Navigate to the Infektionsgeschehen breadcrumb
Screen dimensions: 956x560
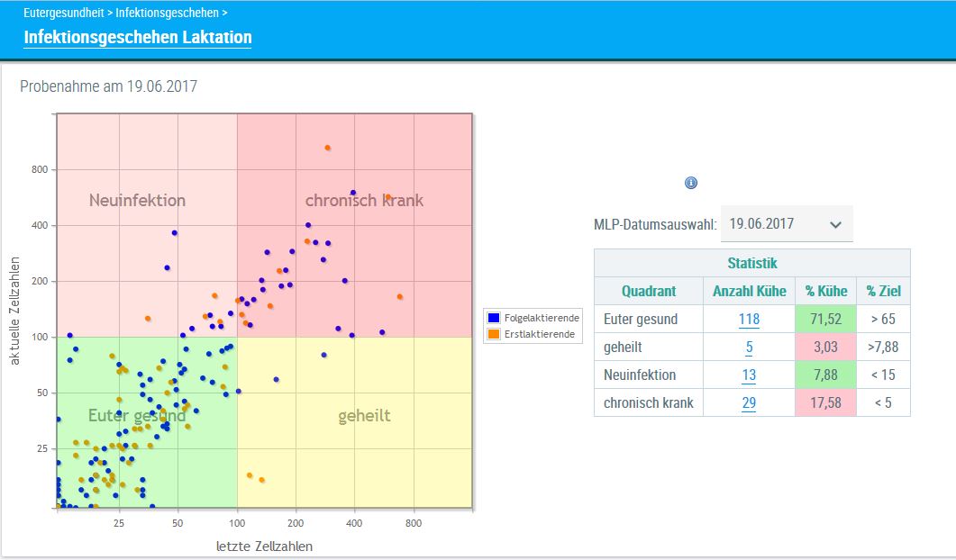tap(167, 14)
